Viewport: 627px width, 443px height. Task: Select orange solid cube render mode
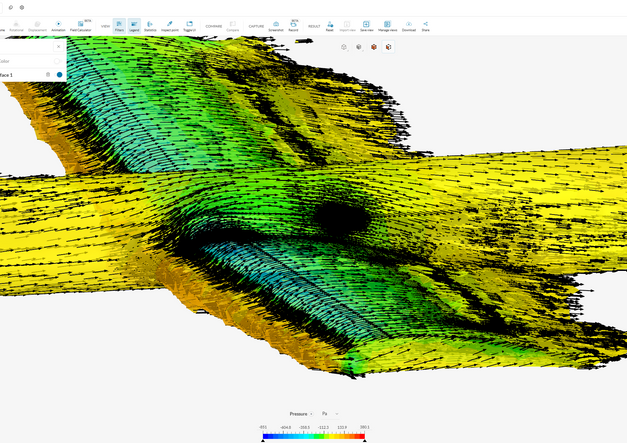pyautogui.click(x=374, y=47)
